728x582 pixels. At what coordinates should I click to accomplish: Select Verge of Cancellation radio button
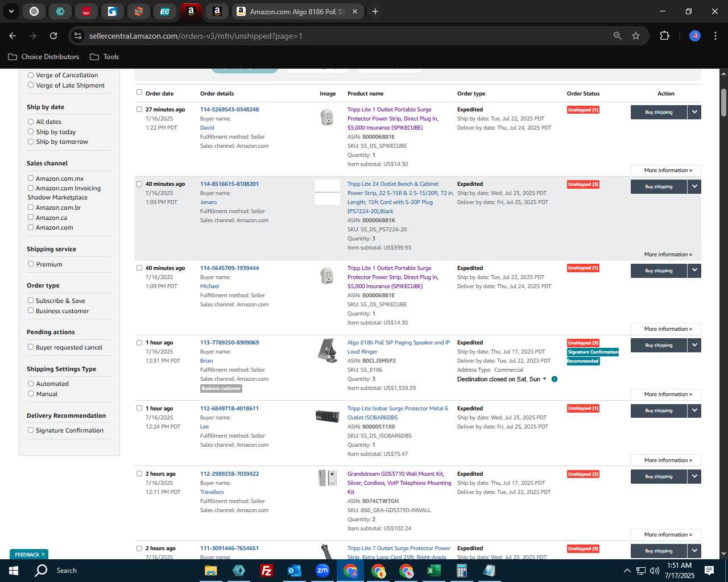click(31, 75)
